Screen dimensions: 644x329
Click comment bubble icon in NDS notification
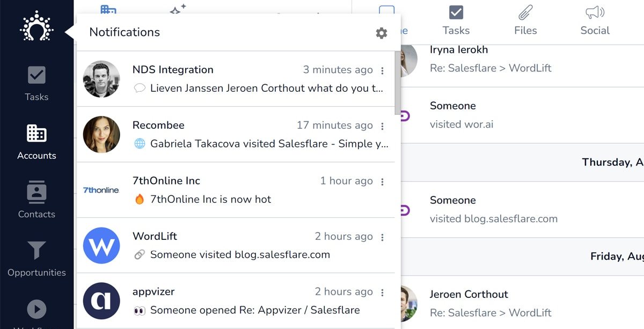tap(140, 89)
